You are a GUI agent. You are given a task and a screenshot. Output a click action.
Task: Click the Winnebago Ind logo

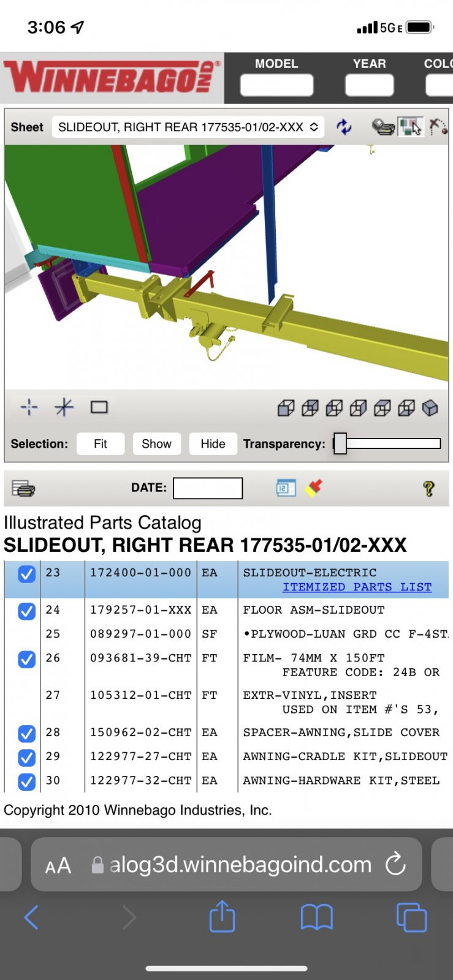[x=112, y=77]
